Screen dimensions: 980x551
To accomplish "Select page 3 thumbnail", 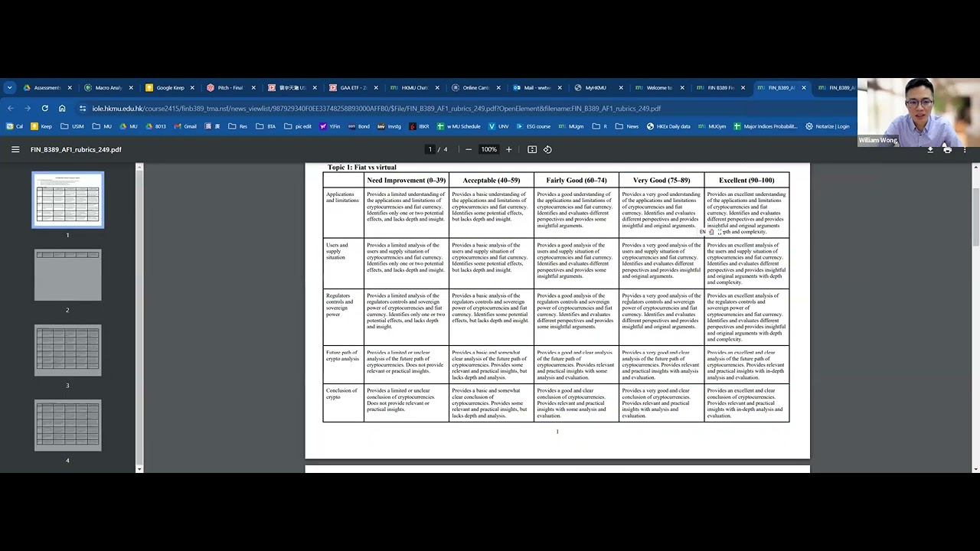I will click(67, 350).
